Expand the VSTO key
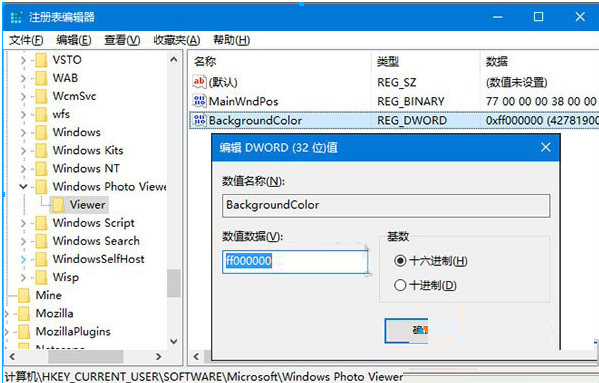The height and width of the screenshot is (383, 599). (23, 60)
